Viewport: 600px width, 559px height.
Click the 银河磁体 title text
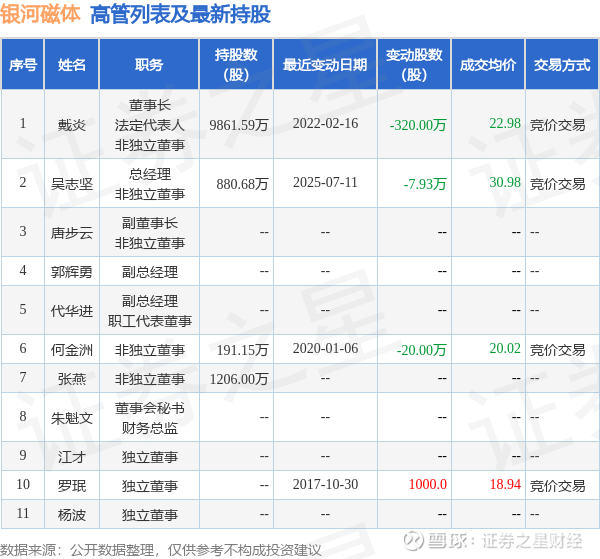(x=40, y=14)
